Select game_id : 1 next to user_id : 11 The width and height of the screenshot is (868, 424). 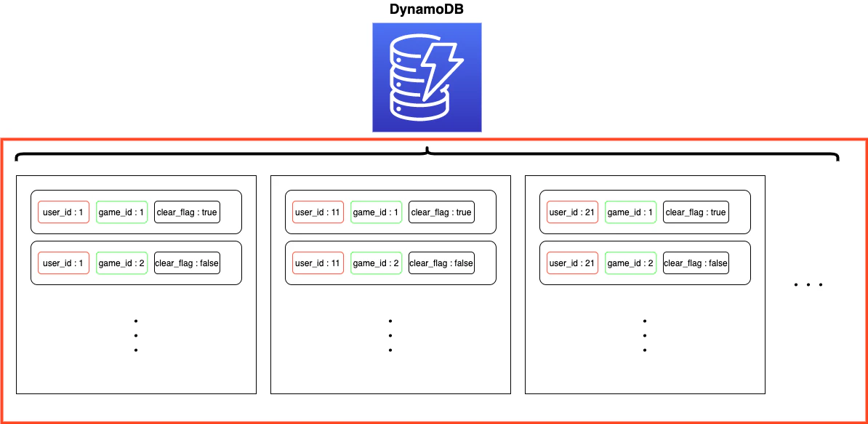(377, 212)
